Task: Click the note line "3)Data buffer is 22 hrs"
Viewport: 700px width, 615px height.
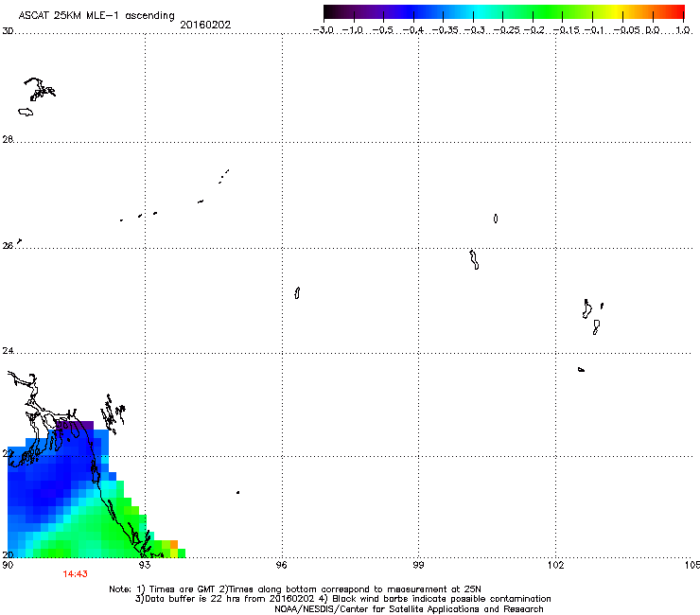Action: click(342, 599)
